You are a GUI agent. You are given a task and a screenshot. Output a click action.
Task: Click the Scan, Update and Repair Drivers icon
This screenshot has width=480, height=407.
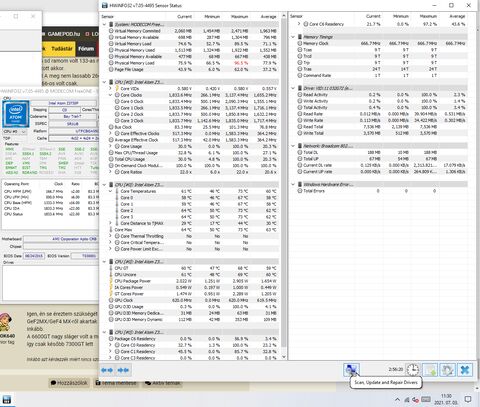(x=351, y=369)
